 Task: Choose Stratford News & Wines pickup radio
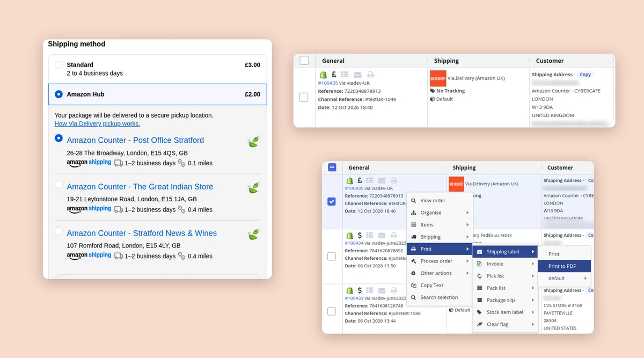point(58,231)
